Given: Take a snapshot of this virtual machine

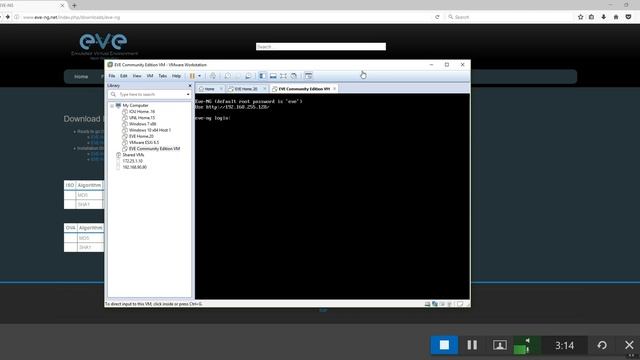Looking at the screenshot, I should (x=228, y=76).
